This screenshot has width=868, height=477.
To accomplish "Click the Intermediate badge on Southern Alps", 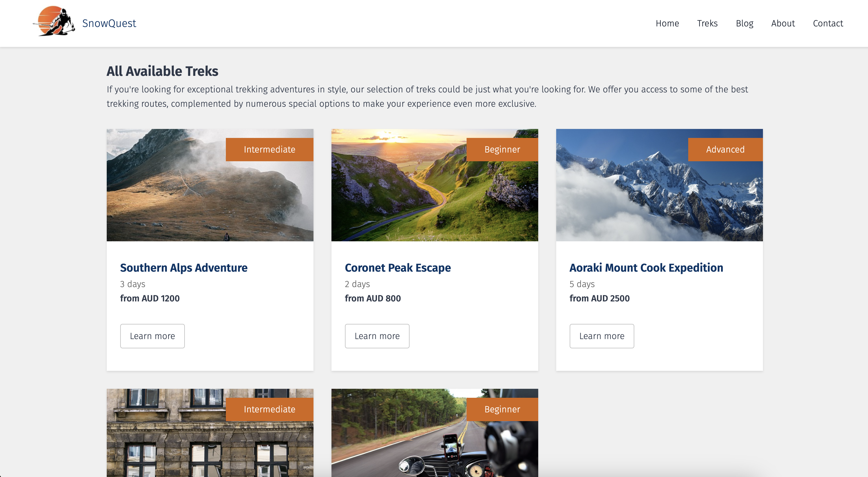I will point(270,149).
